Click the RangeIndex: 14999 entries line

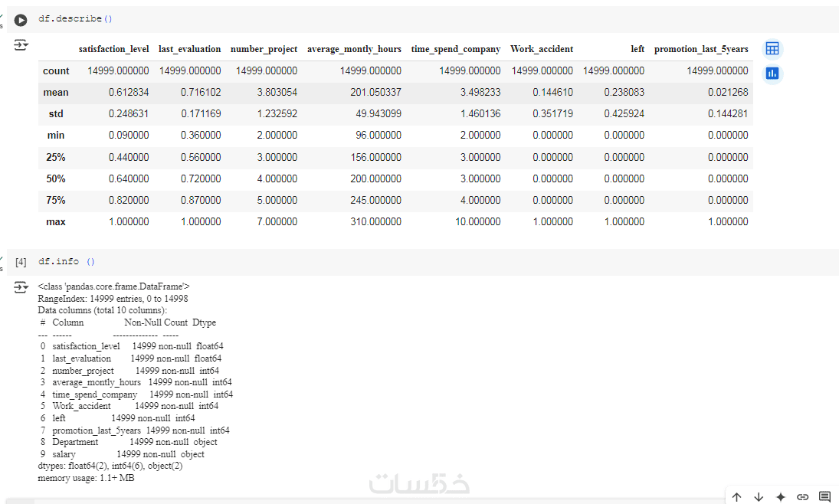point(113,299)
